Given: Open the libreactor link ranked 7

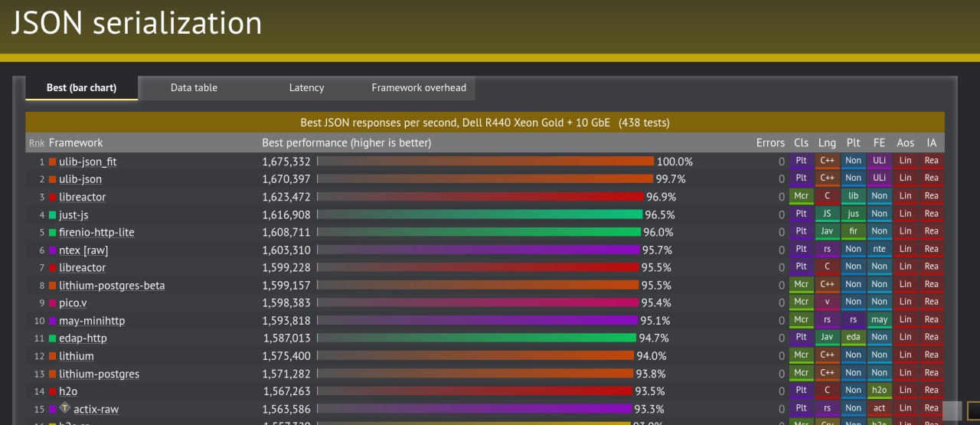Looking at the screenshot, I should [82, 267].
